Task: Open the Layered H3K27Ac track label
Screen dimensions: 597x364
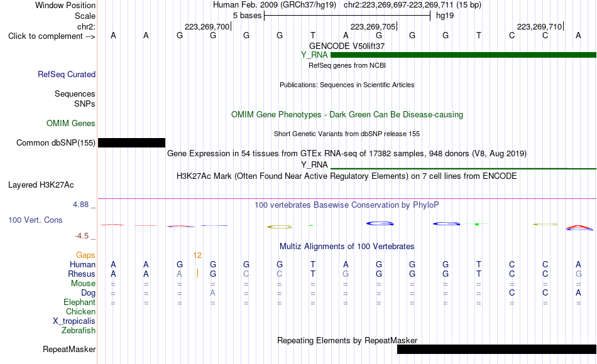Action: click(41, 185)
